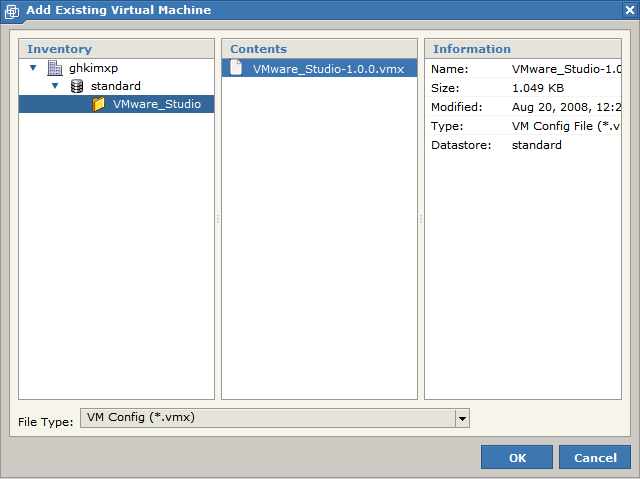640x479 pixels.
Task: Click the splitter between Inventory and Contents
Action: [x=218, y=219]
